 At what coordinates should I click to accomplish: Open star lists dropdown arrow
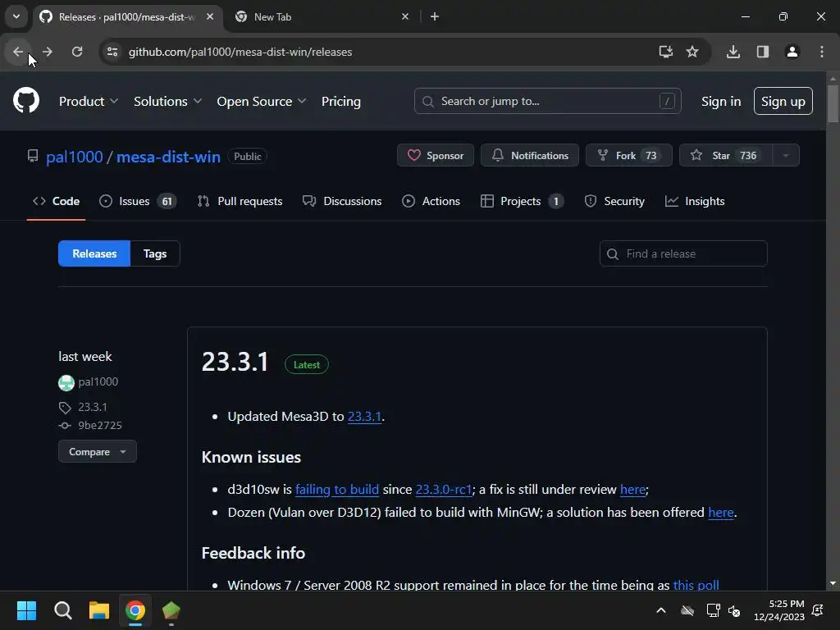(x=786, y=155)
